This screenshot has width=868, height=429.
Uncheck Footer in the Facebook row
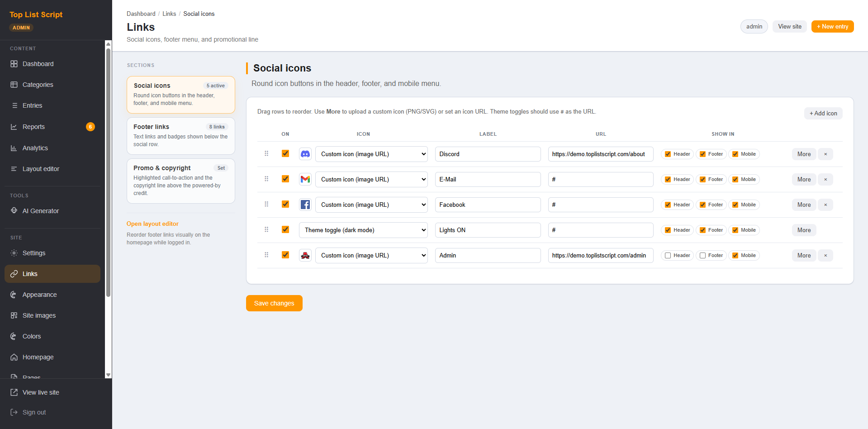click(x=702, y=205)
